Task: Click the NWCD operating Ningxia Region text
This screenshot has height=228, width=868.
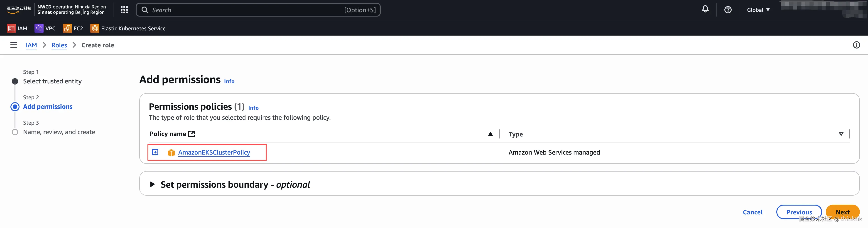Action: (x=71, y=7)
